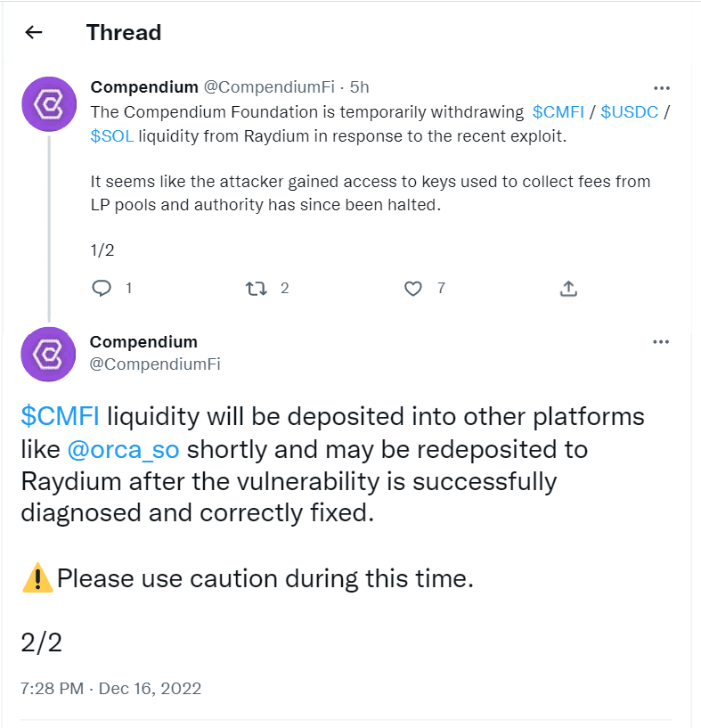Open the @orca_so mention
This screenshot has height=728, width=701.
tap(125, 450)
